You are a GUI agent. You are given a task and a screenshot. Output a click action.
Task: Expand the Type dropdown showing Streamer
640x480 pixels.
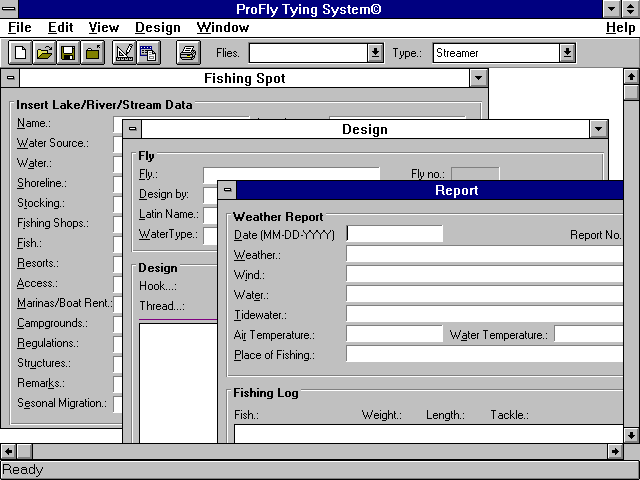pyautogui.click(x=567, y=53)
